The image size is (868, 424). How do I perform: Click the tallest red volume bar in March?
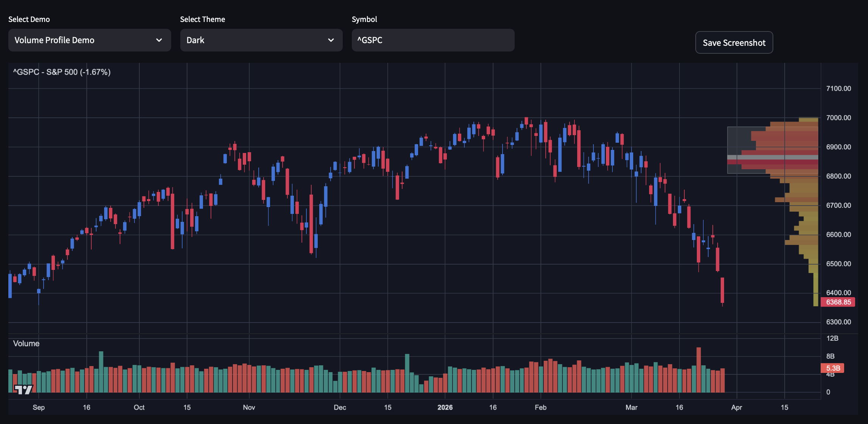click(698, 369)
